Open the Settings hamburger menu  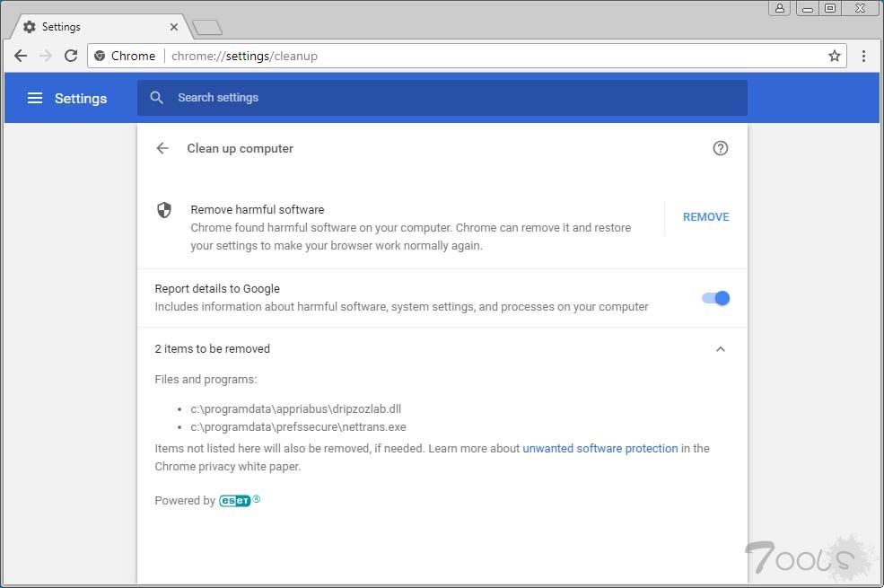(x=35, y=98)
